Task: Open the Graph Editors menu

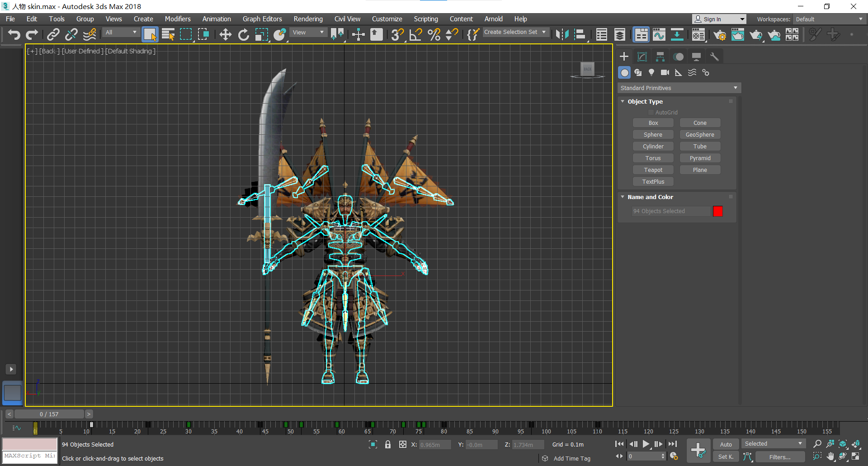Action: tap(262, 19)
